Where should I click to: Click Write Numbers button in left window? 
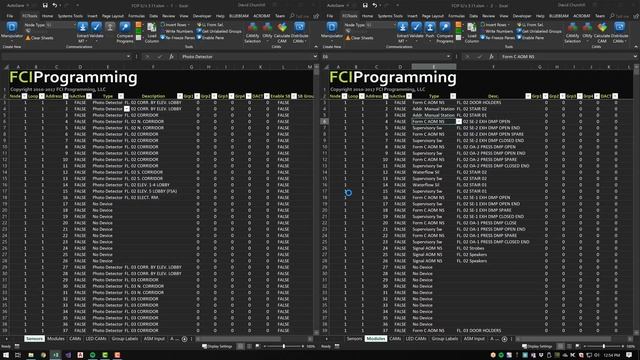click(x=177, y=31)
